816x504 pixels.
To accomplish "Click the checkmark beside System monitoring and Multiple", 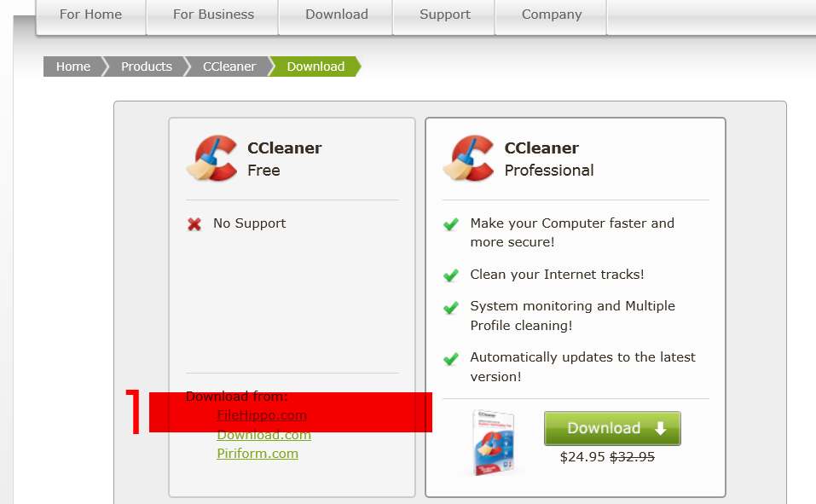I will click(451, 308).
